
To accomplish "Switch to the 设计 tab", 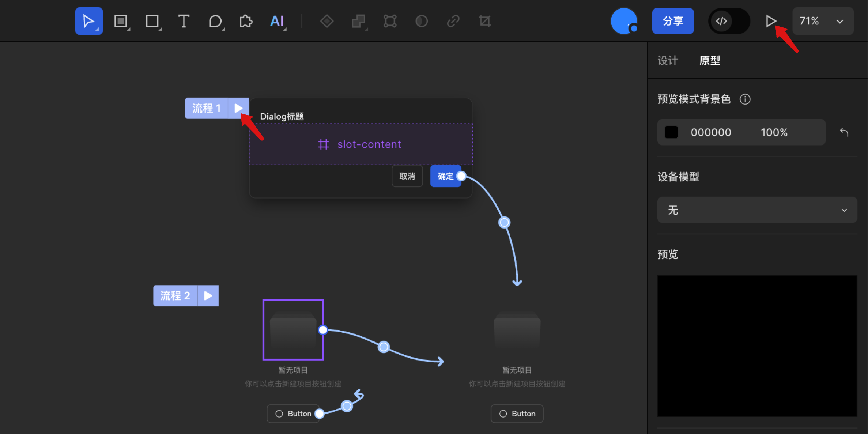I will [668, 60].
